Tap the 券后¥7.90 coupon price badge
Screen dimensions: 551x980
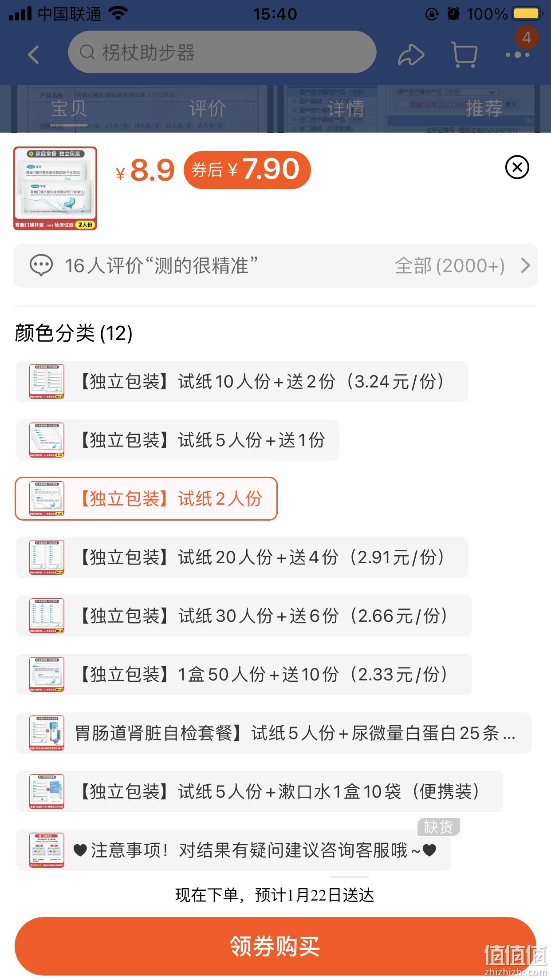pos(247,170)
